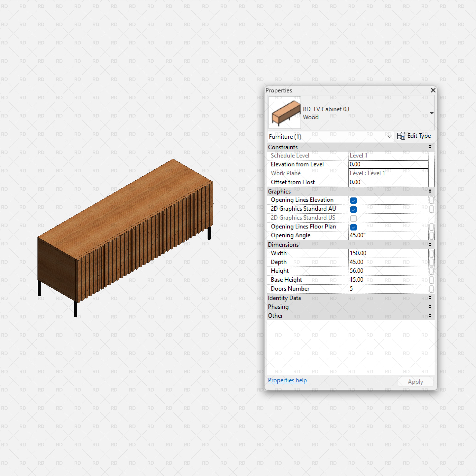Edit the Elevation from Level value field
476x476 pixels.
coord(388,164)
